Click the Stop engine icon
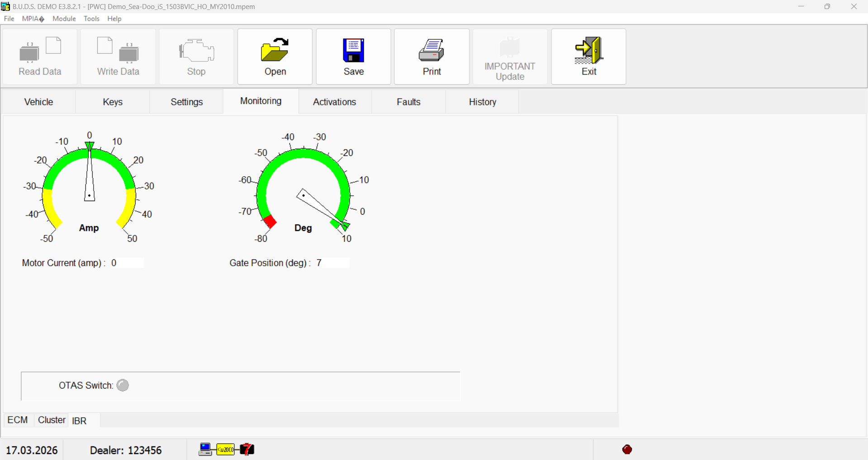 [196, 50]
